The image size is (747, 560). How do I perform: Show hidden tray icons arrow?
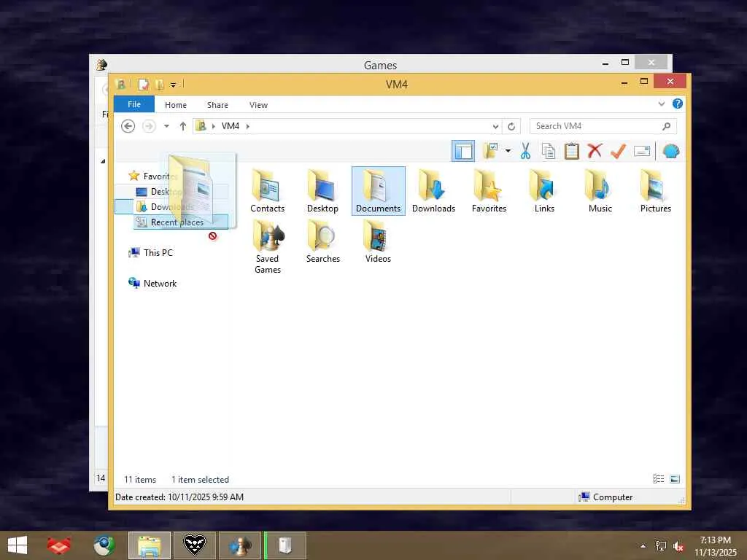coord(643,546)
